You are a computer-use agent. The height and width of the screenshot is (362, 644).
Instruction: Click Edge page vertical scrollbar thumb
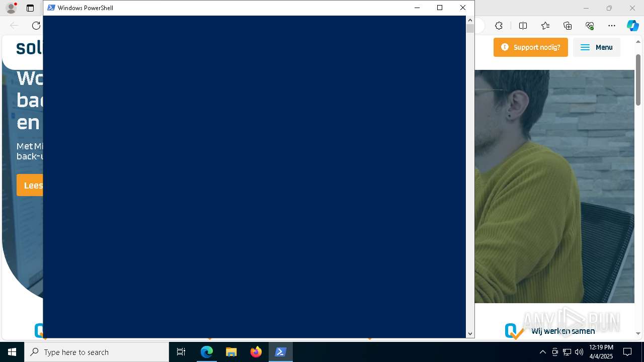pyautogui.click(x=638, y=79)
